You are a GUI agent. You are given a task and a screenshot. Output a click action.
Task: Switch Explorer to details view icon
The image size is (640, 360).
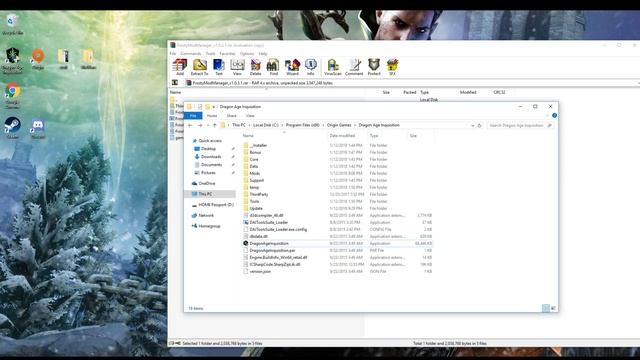(x=546, y=308)
